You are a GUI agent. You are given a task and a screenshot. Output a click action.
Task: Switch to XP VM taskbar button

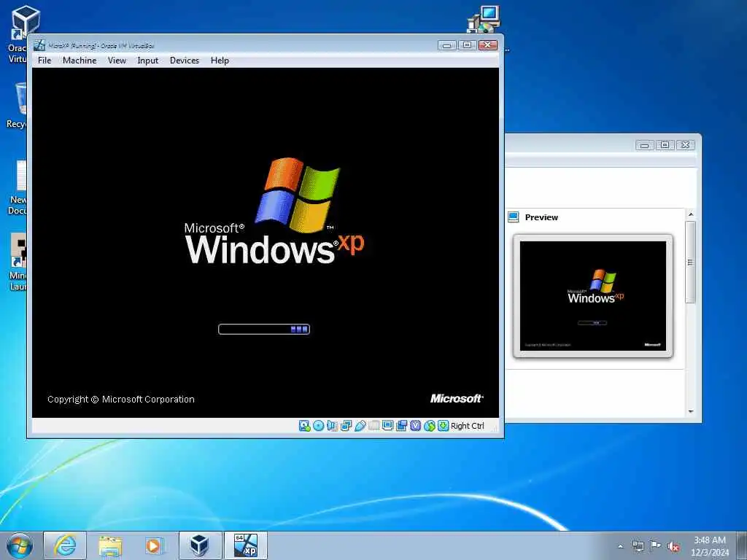click(x=246, y=545)
